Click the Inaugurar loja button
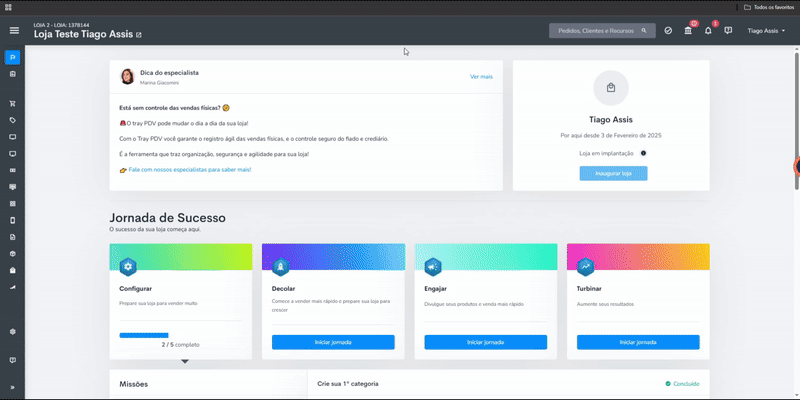800x400 pixels. click(613, 173)
